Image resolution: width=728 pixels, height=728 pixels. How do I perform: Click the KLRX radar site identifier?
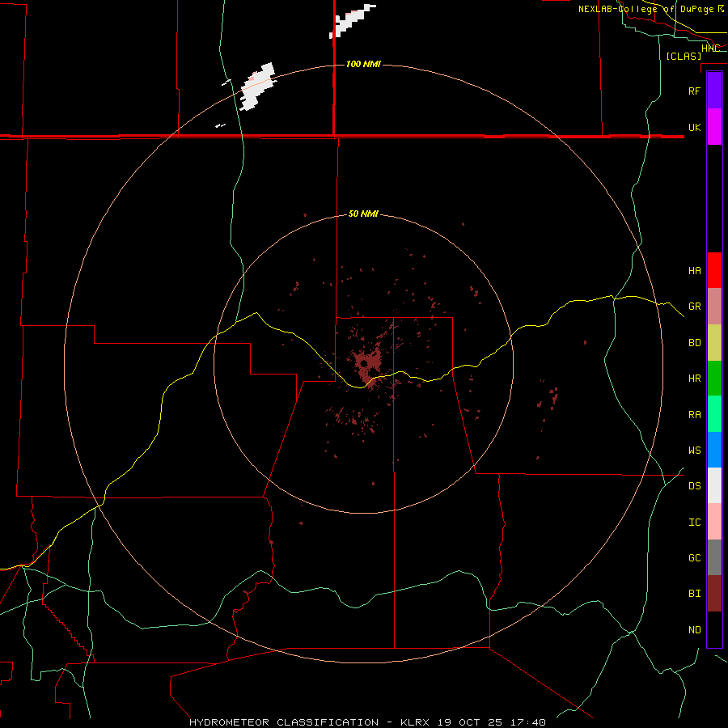coord(416,722)
